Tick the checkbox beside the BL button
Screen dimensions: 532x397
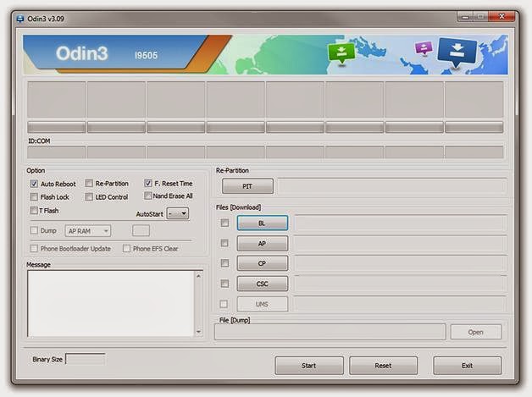(224, 223)
